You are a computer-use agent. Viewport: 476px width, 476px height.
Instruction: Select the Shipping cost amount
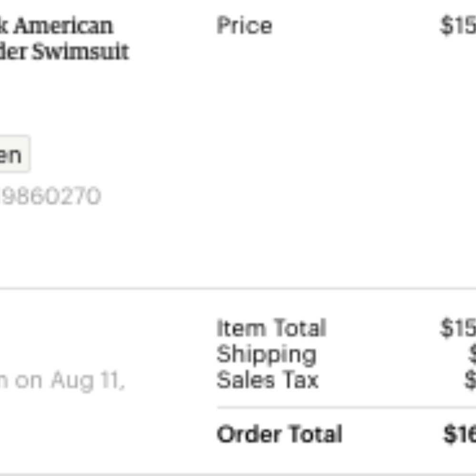click(472, 354)
